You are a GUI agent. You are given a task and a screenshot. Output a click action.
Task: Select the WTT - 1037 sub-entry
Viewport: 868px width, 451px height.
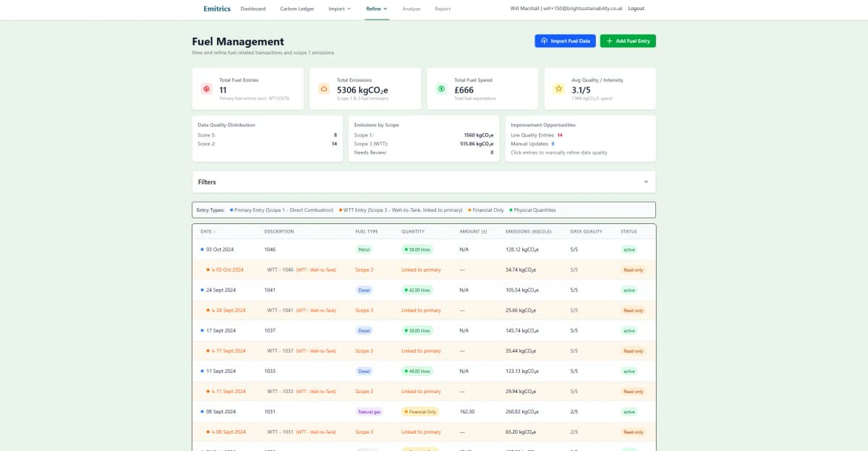click(x=424, y=351)
